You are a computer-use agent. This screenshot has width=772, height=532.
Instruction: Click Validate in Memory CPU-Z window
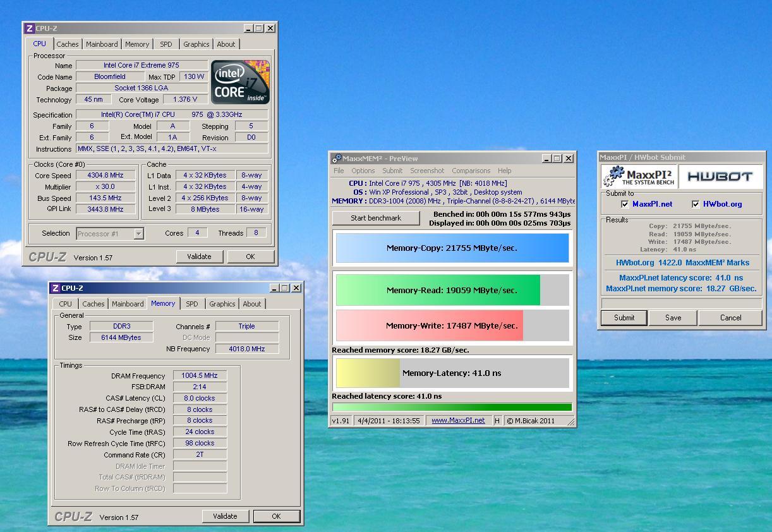[225, 516]
